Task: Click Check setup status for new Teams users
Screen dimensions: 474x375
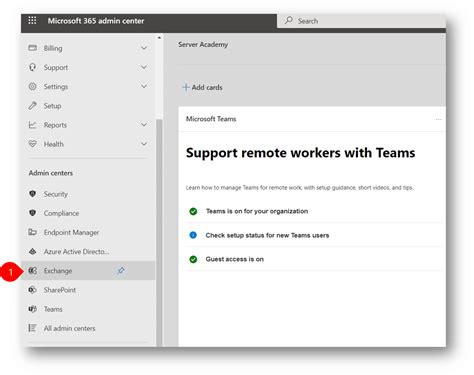Action: point(267,235)
